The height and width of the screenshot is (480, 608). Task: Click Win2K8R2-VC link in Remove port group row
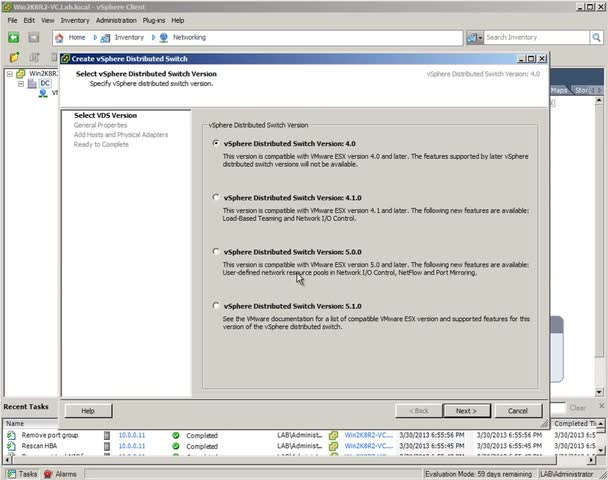tap(369, 435)
